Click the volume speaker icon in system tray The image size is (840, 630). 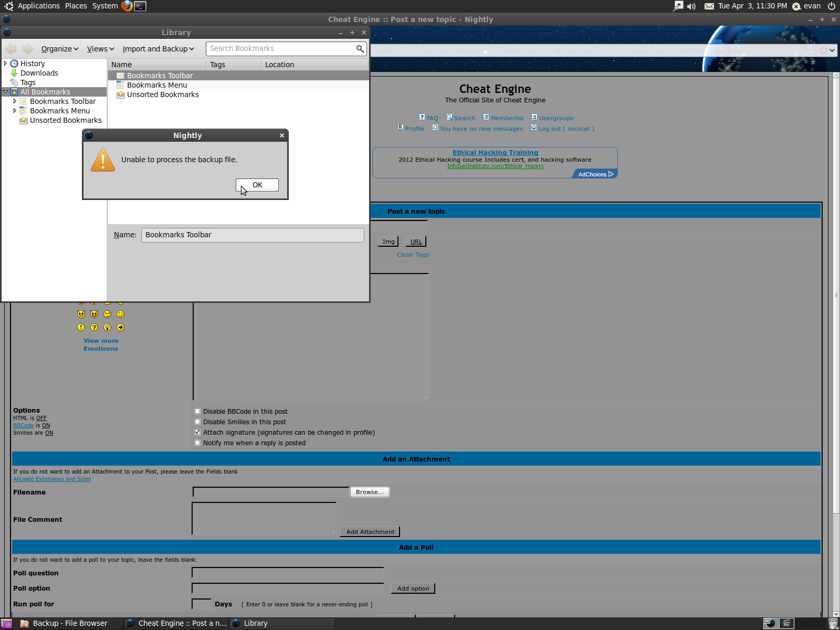click(x=691, y=6)
